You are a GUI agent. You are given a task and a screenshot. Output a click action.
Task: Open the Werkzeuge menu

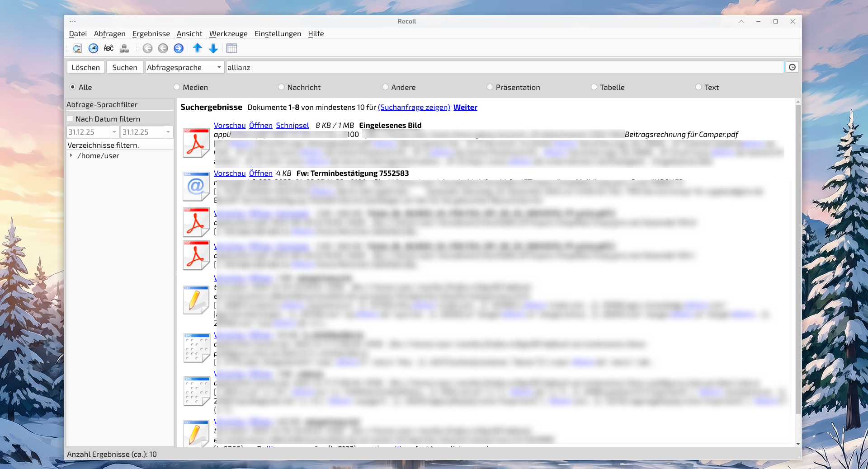coord(228,33)
